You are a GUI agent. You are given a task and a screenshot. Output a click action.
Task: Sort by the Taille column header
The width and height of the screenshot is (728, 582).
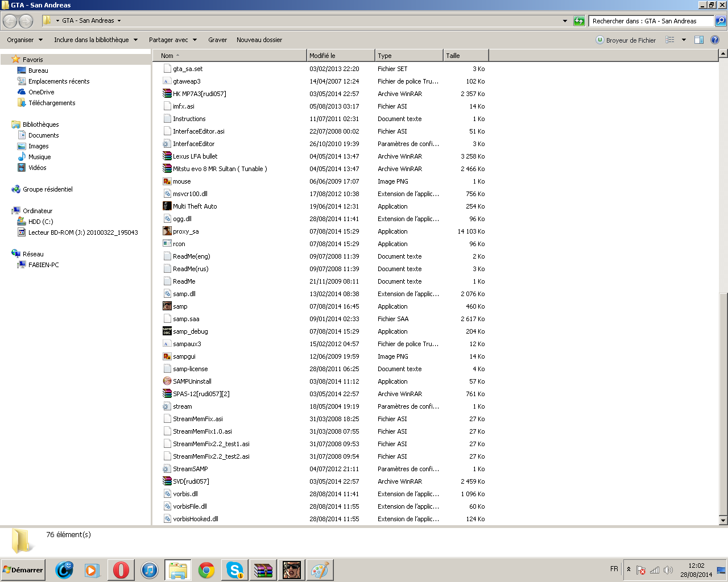coord(466,56)
